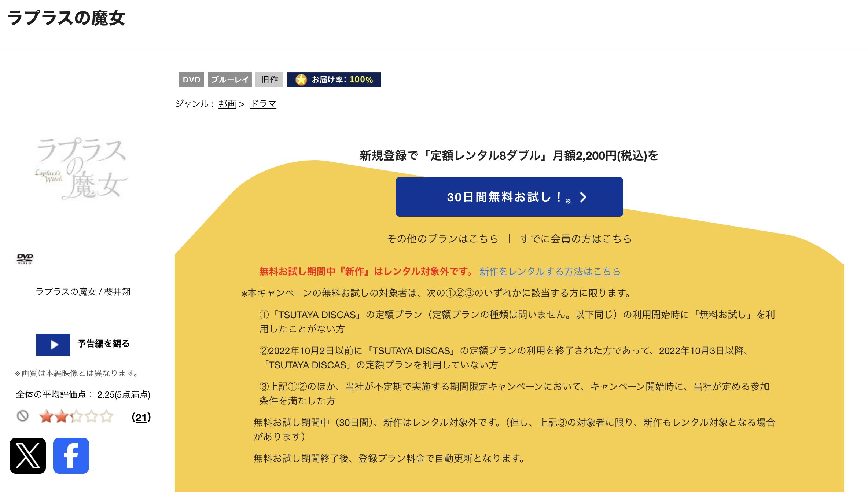The width and height of the screenshot is (868, 500).
Task: Click condition ①「TSUTAYA DISCAS」の定額プラン text
Action: pyautogui.click(x=517, y=321)
